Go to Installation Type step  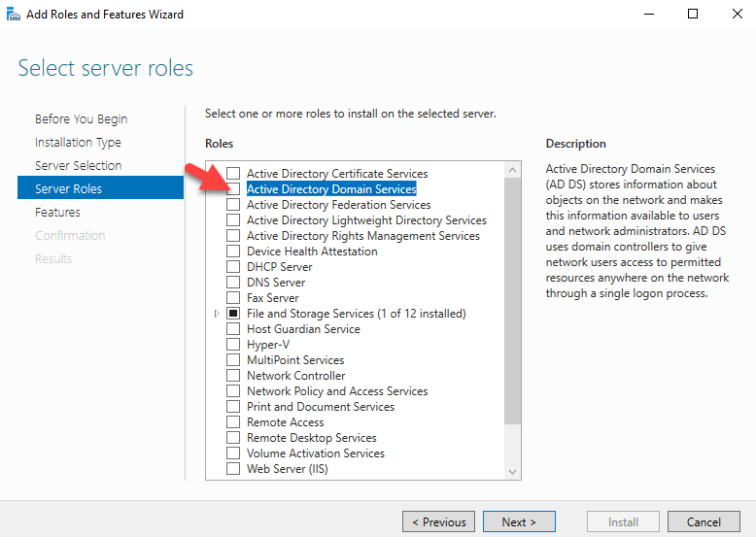78,143
